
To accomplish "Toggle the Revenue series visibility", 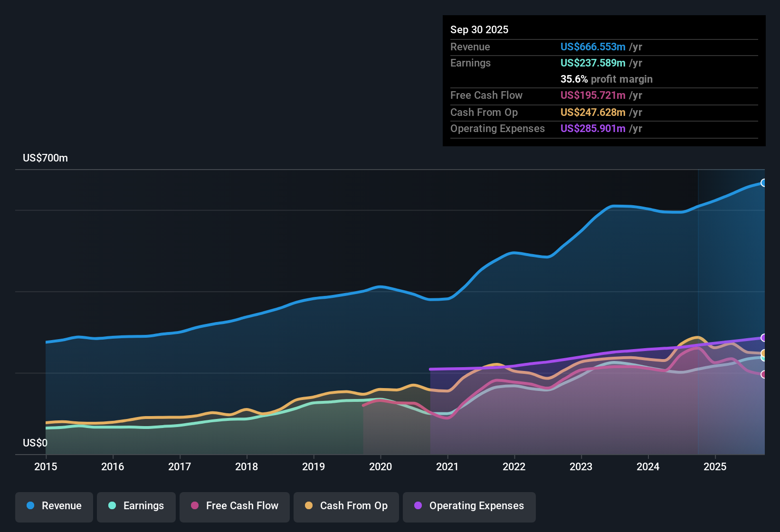I will point(54,506).
